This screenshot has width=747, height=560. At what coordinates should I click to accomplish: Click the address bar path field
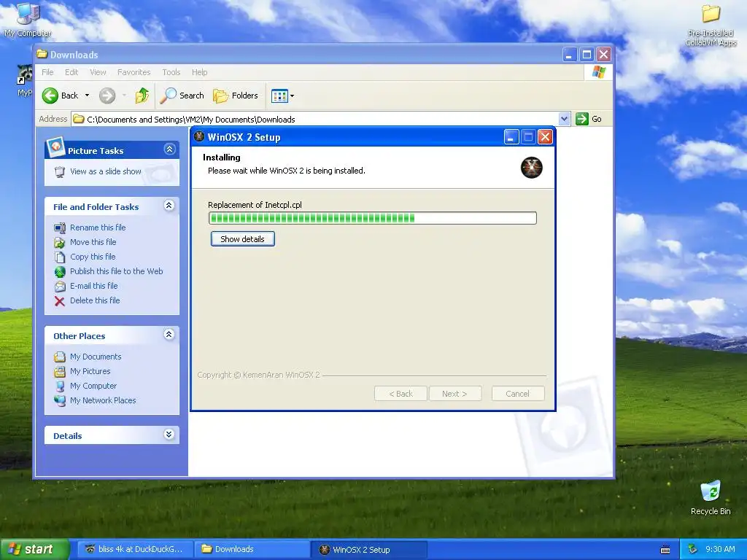tap(314, 119)
